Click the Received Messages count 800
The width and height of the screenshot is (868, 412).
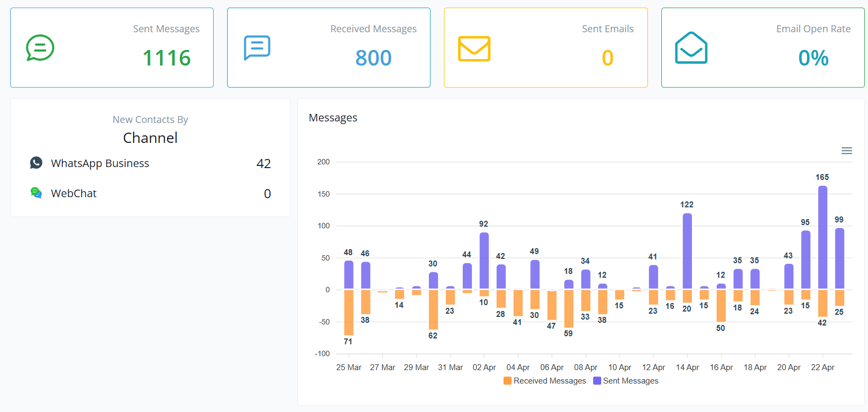374,58
